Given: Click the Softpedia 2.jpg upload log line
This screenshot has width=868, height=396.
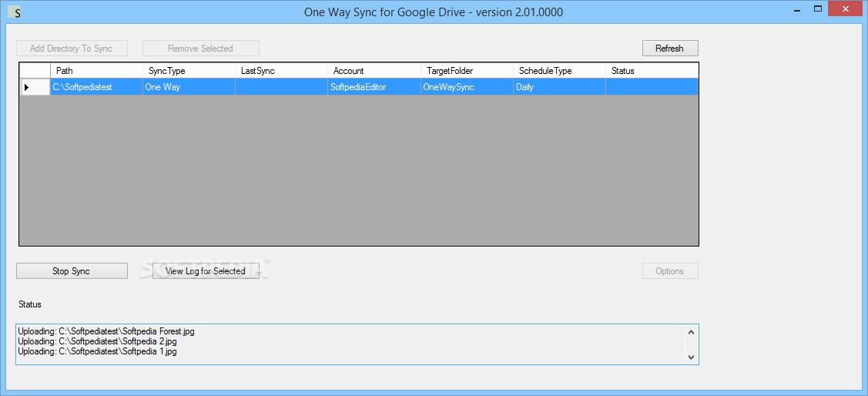Looking at the screenshot, I should pos(97,341).
